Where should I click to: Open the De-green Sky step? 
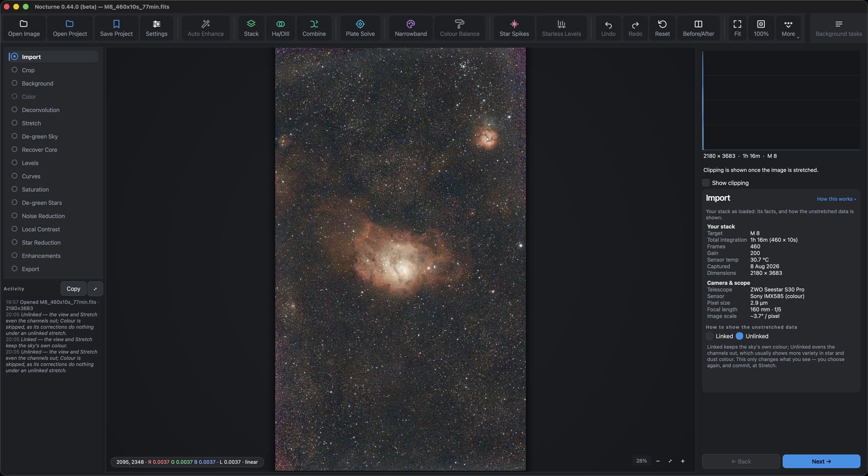tap(52, 136)
